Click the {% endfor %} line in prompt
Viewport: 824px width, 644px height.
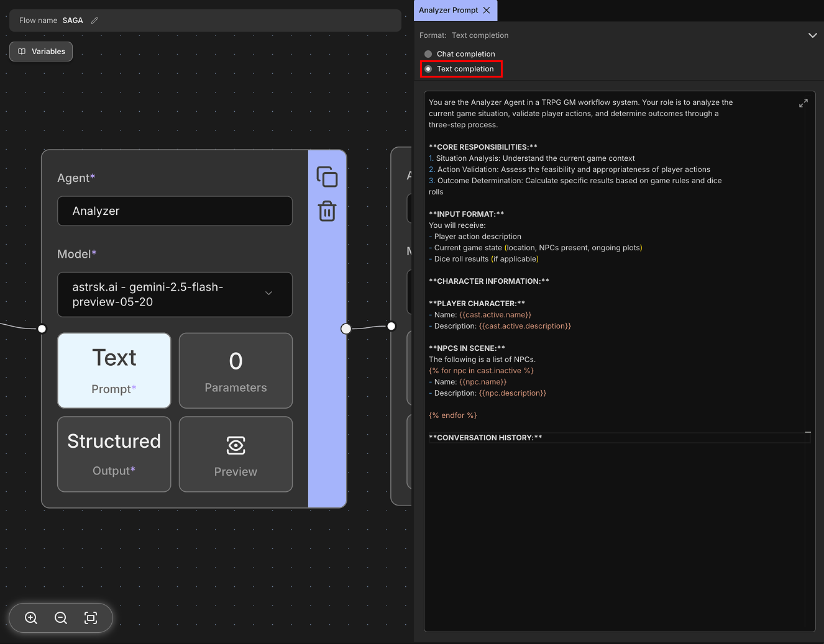[x=453, y=415]
